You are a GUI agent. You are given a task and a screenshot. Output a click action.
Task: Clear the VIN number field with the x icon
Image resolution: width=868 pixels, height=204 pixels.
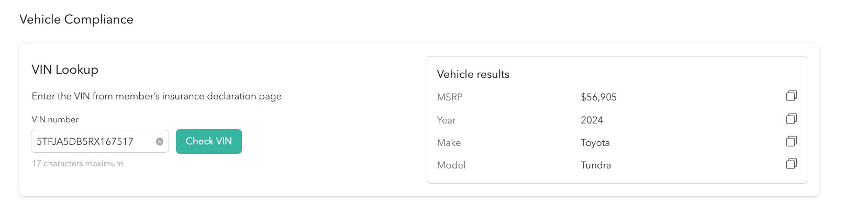(160, 142)
